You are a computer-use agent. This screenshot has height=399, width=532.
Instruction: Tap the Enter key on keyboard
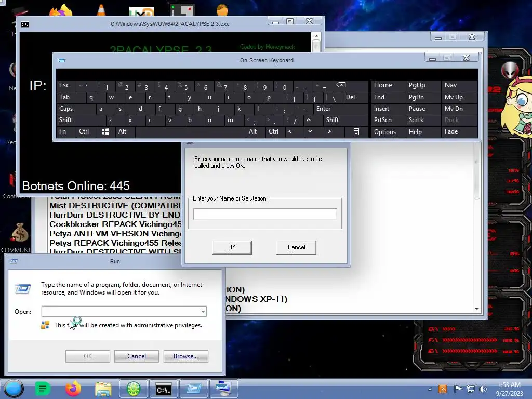(x=340, y=109)
